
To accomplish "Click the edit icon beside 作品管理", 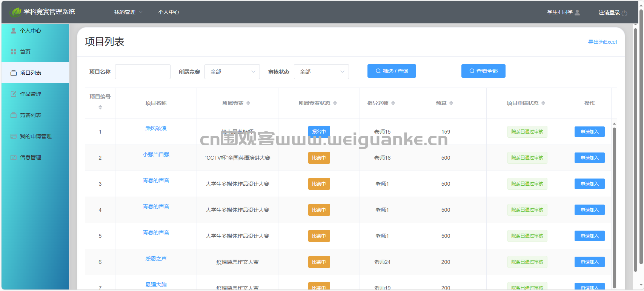I will coord(14,94).
